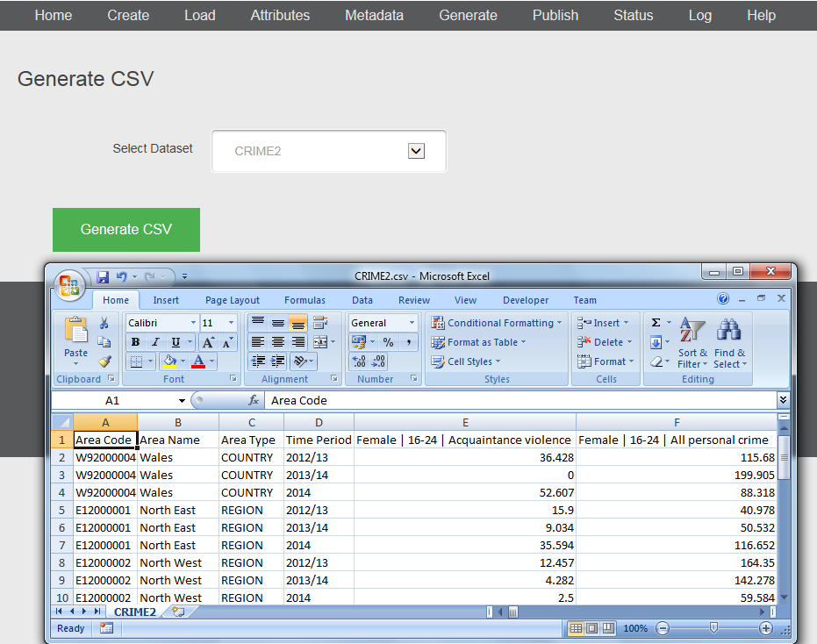Screen dimensions: 817x644
Task: Toggle Center horizontal alignment
Action: 277,342
